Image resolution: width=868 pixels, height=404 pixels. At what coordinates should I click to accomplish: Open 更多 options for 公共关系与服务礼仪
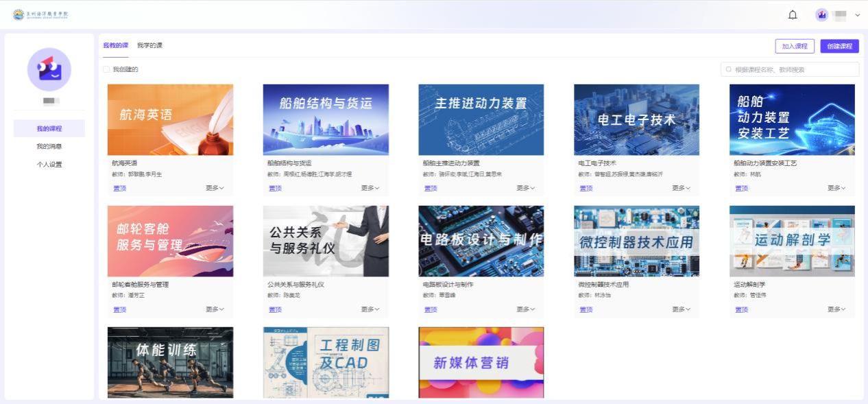370,309
